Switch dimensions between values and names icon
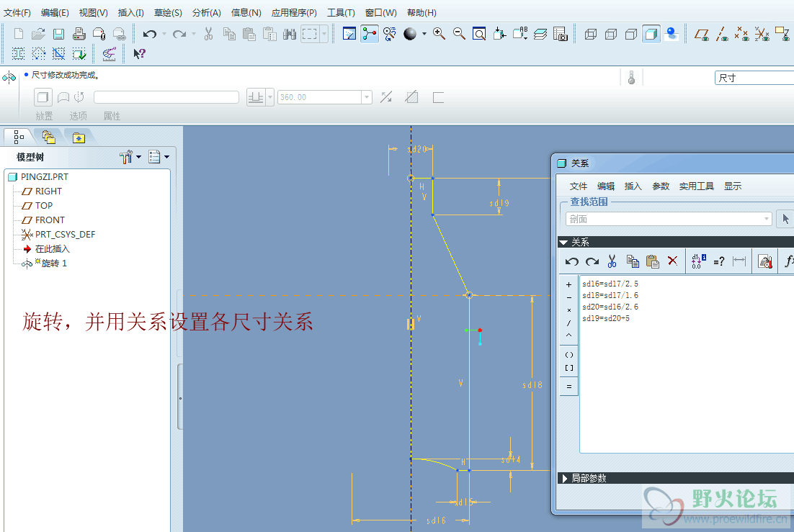The width and height of the screenshot is (794, 532). click(698, 261)
